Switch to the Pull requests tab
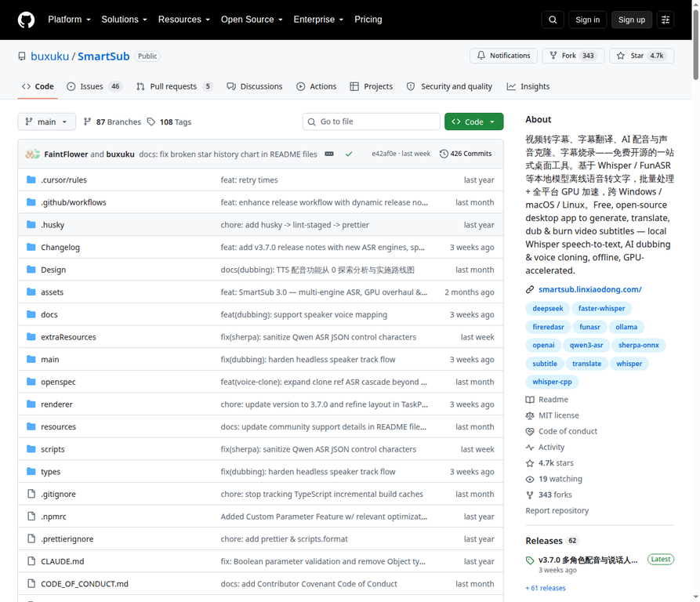The width and height of the screenshot is (700, 602). tap(174, 86)
